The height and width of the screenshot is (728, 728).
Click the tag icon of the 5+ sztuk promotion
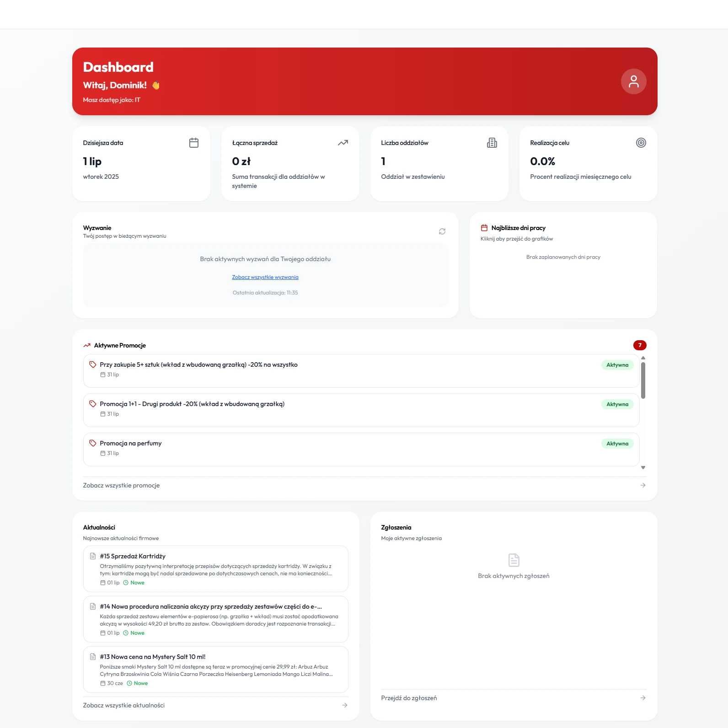click(x=93, y=364)
